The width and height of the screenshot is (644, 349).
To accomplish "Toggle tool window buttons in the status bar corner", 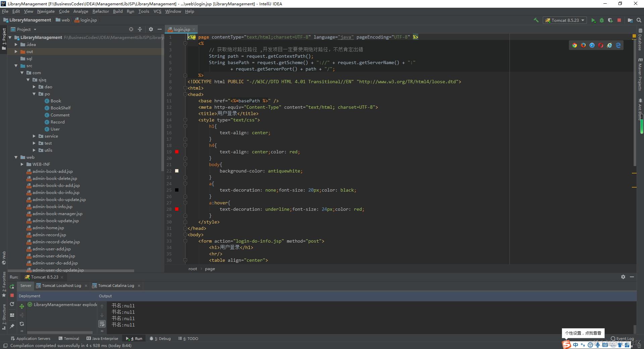I will (x=5, y=346).
